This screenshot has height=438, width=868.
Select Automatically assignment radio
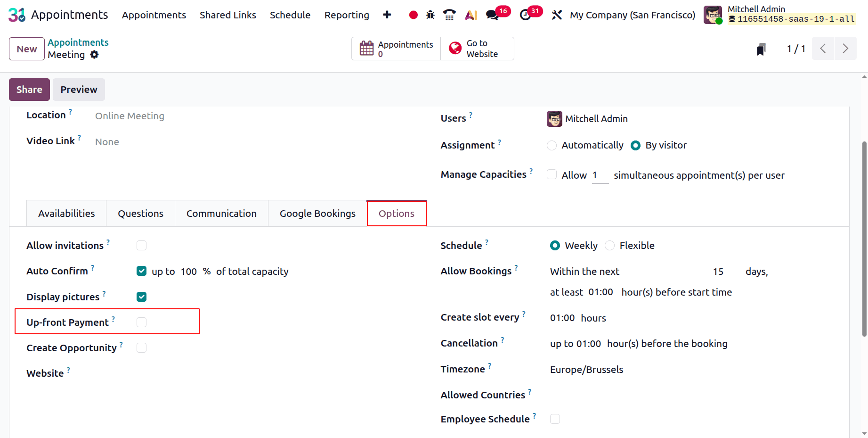click(552, 146)
